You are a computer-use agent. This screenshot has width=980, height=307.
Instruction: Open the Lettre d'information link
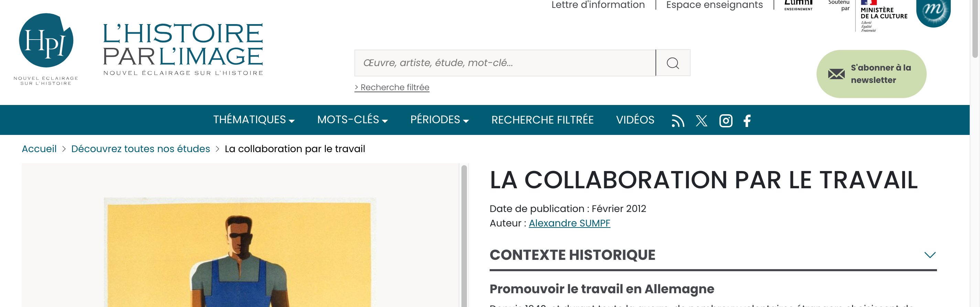pos(598,5)
